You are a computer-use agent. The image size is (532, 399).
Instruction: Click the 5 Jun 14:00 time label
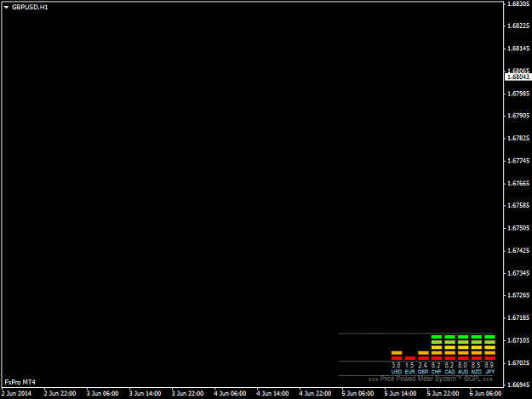(400, 394)
